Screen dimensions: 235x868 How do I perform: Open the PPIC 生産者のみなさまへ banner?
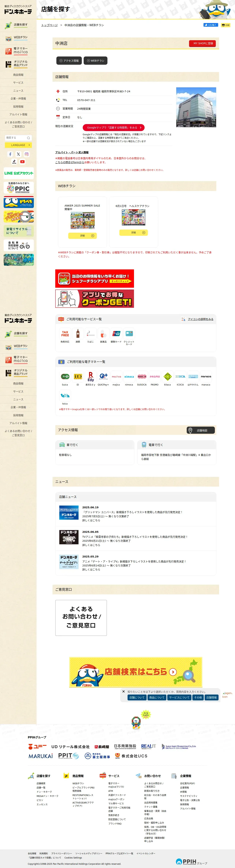pyautogui.click(x=19, y=188)
